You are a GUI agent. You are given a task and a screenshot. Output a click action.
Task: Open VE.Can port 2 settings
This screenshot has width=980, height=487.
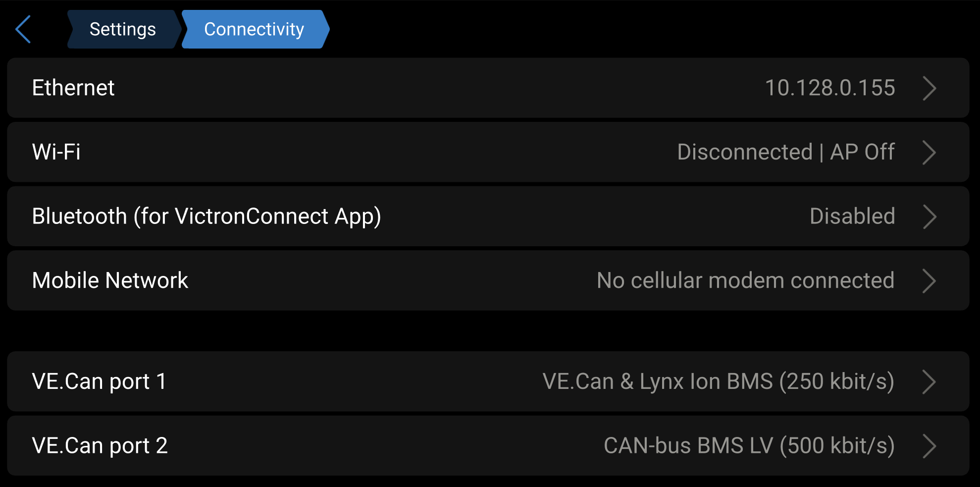100,446
